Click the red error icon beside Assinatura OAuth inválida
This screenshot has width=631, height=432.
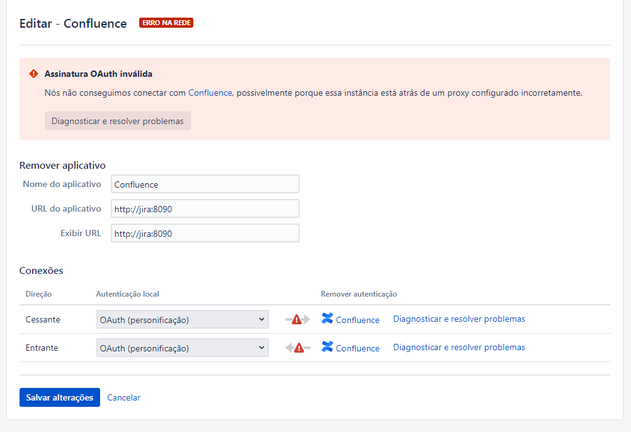point(33,74)
